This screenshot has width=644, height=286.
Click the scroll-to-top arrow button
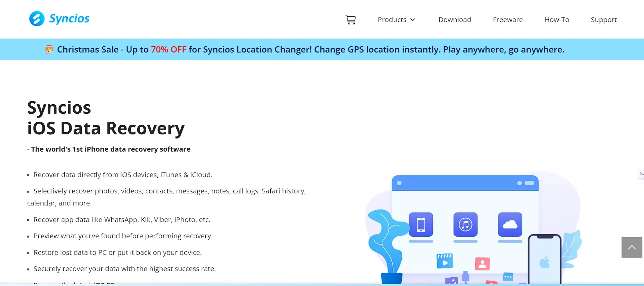point(632,247)
